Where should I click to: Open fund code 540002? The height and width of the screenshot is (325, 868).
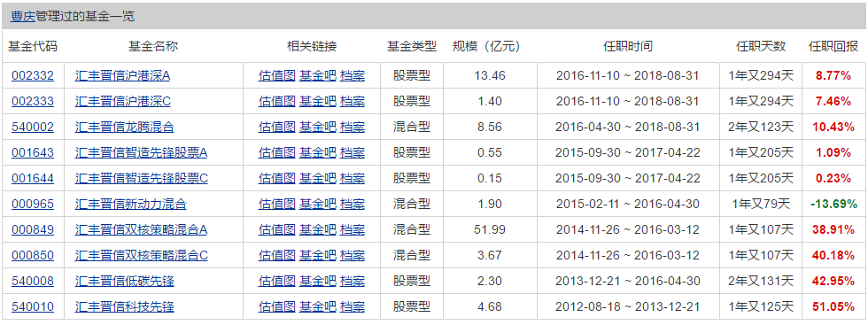33,127
